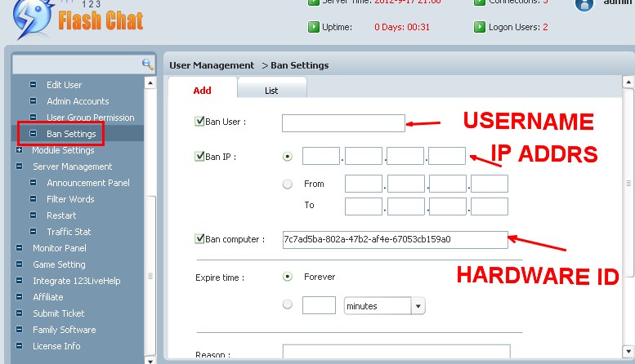Click the icon beside Filter Words
The height and width of the screenshot is (364, 635).
click(x=34, y=198)
